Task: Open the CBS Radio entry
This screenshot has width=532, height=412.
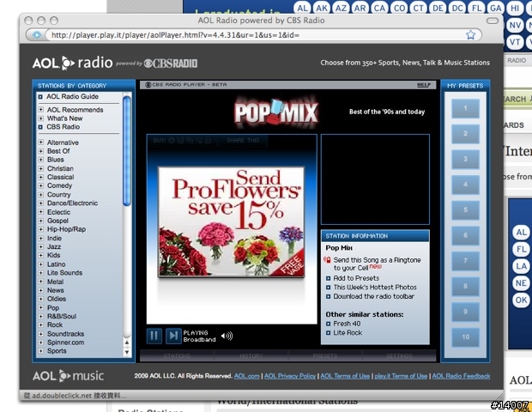Action: 63,127
